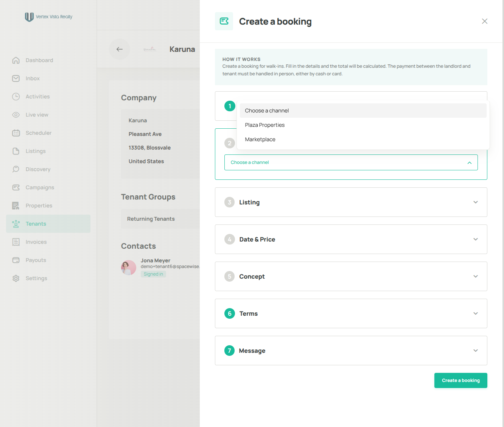Click Jona Meyer's contact avatar
504x427 pixels.
[129, 268]
